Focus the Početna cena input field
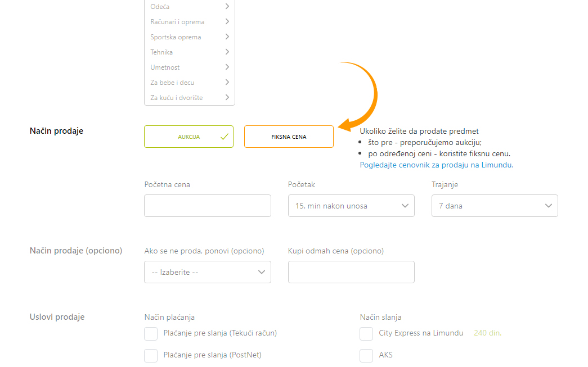The width and height of the screenshot is (588, 367). [208, 206]
